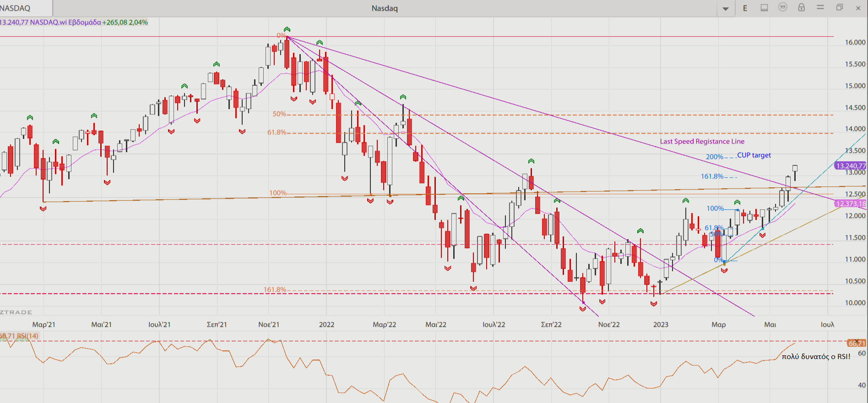Click the pink 12.373,18 price tag on the axis

point(851,204)
